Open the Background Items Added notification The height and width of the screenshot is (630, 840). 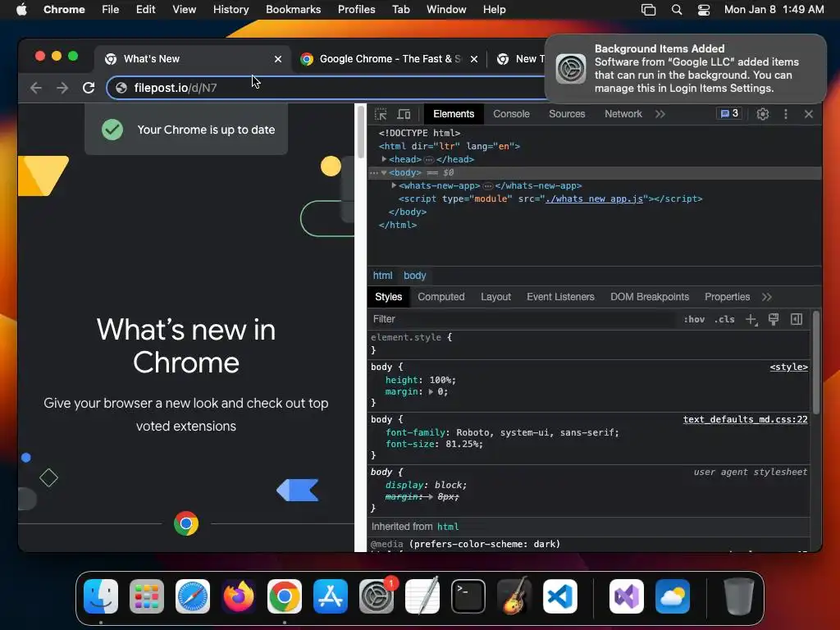click(686, 69)
